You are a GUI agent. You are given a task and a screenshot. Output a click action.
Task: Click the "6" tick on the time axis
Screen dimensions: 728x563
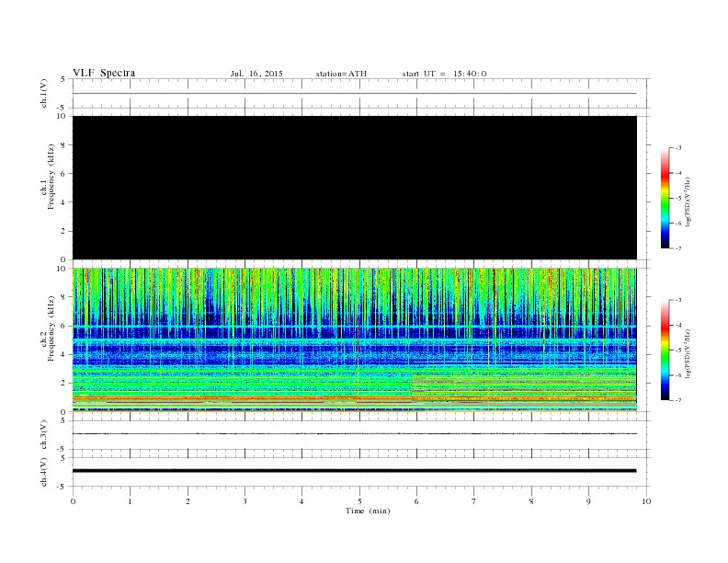[x=416, y=501]
